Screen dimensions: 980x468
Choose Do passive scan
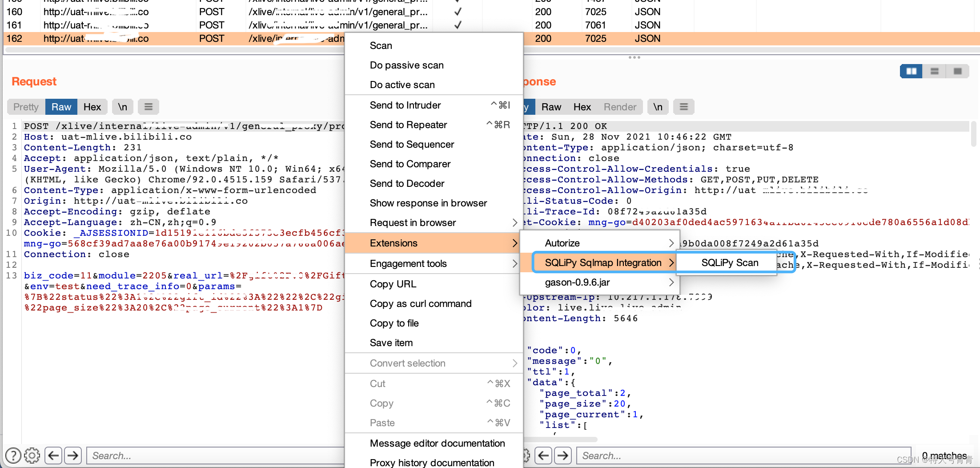[x=434, y=65]
